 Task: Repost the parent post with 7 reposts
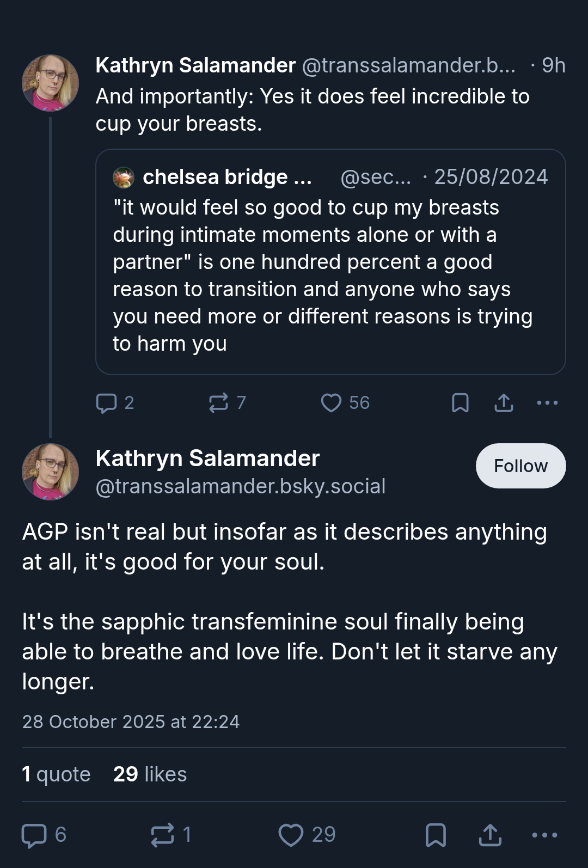click(x=227, y=403)
